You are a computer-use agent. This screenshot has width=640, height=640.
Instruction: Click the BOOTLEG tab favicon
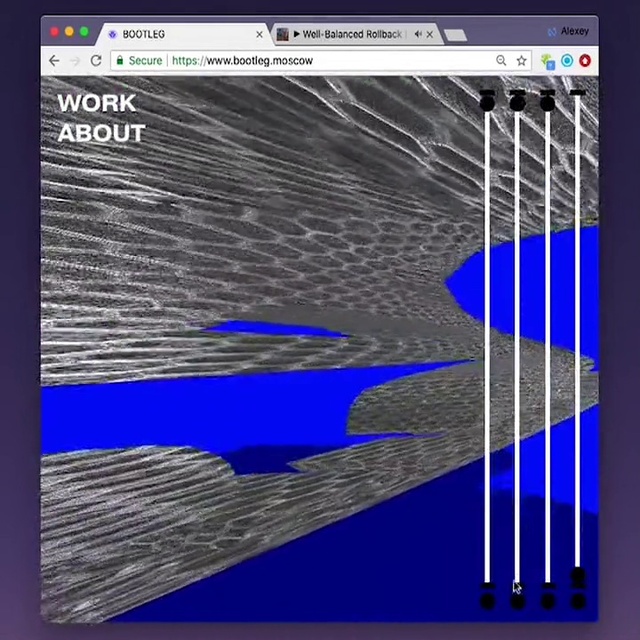(x=113, y=34)
